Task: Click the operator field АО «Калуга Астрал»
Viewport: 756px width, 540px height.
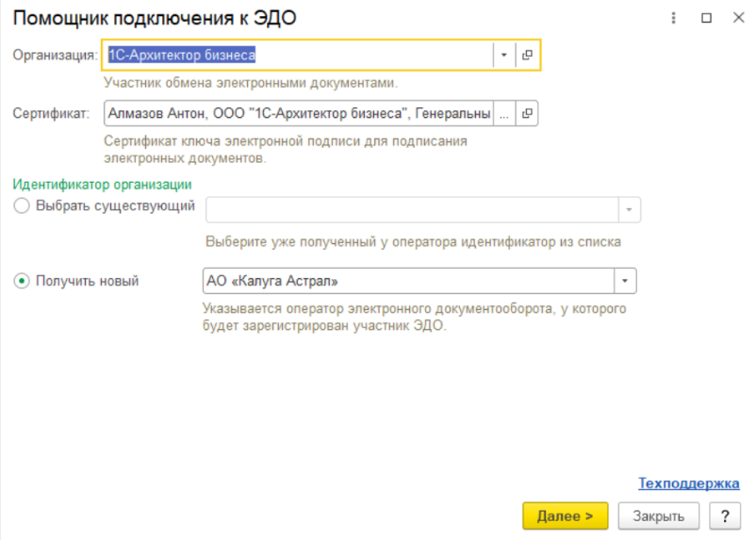Action: coord(408,281)
